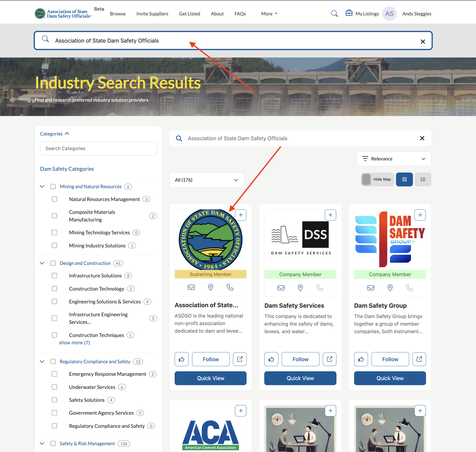Image resolution: width=476 pixels, height=452 pixels.
Task: Switch to list view layout
Action: point(423,179)
